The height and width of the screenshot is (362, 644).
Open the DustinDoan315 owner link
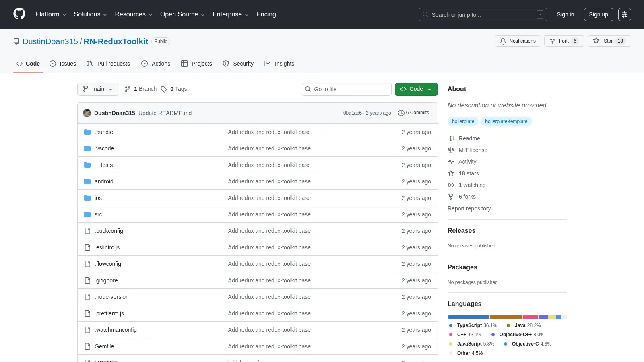[50, 41]
